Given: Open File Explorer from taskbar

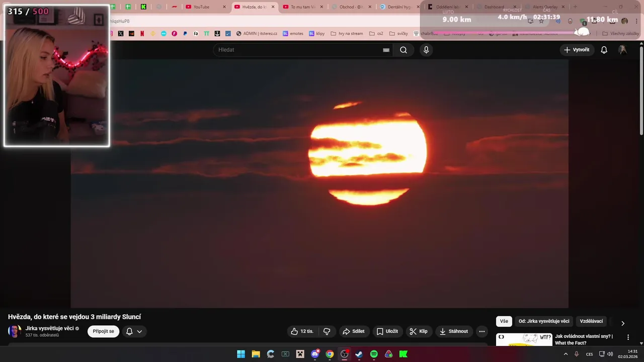Looking at the screenshot, I should click(256, 354).
